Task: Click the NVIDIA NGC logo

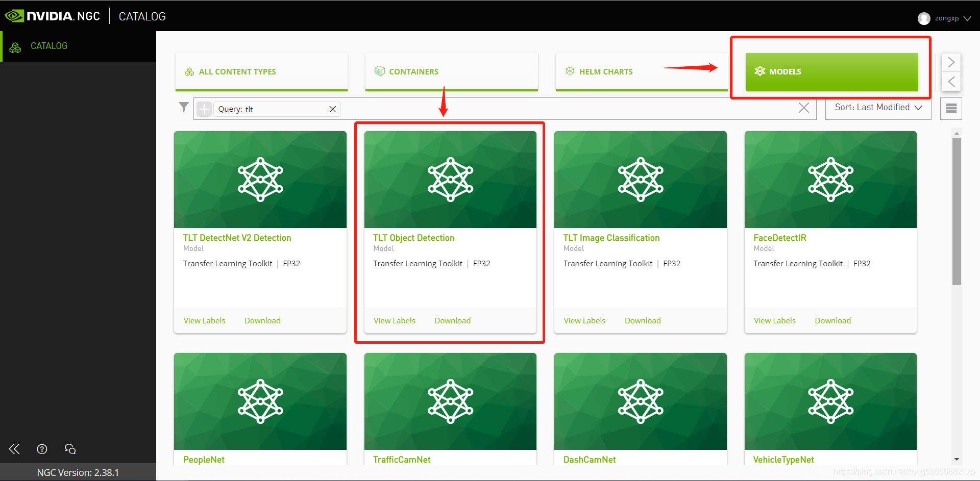Action: [53, 16]
